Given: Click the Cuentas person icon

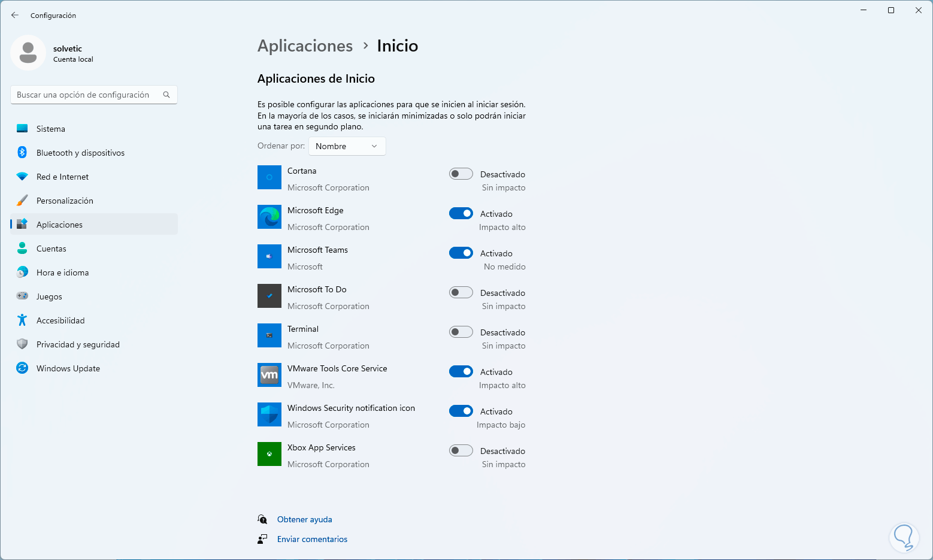Looking at the screenshot, I should [22, 249].
